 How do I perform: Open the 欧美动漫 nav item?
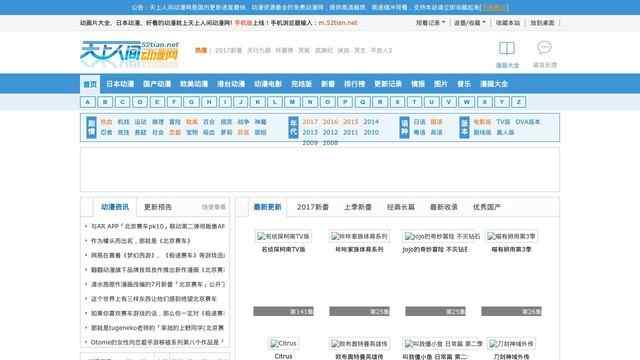pyautogui.click(x=194, y=84)
